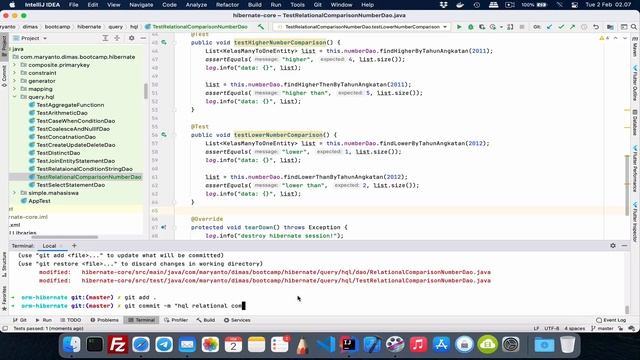Select the Local terminal tab
The height and width of the screenshot is (360, 640).
tap(49, 246)
